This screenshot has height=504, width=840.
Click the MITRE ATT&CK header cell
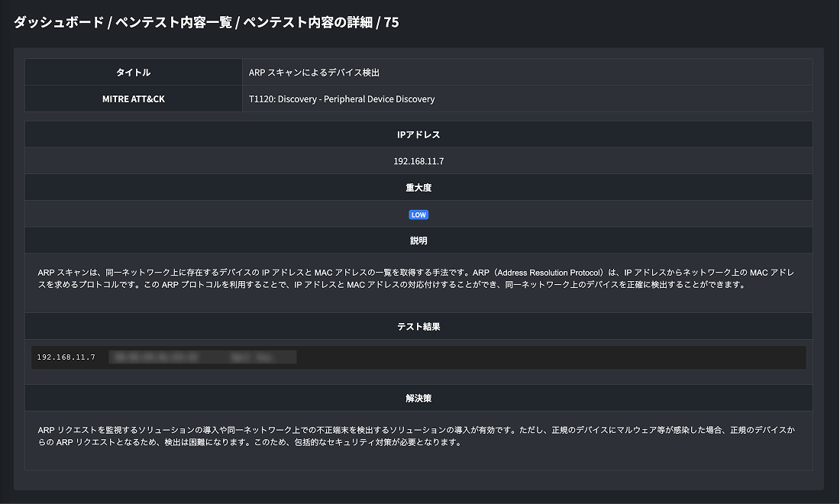(x=134, y=99)
